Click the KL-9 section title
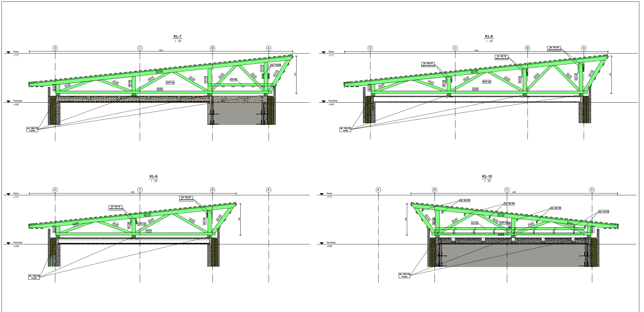Viewport: 644px width, 312px height. point(153,176)
